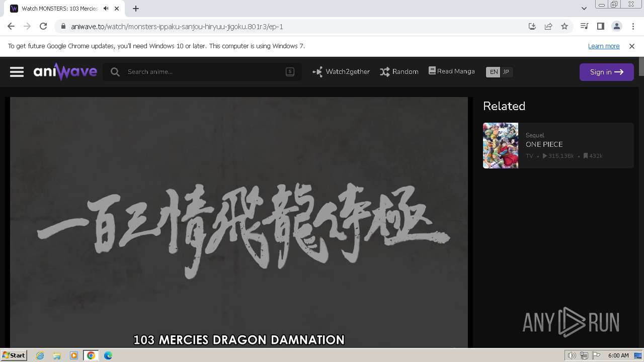Image resolution: width=644 pixels, height=362 pixels.
Task: Toggle the Chrome side panel
Action: [600, 26]
